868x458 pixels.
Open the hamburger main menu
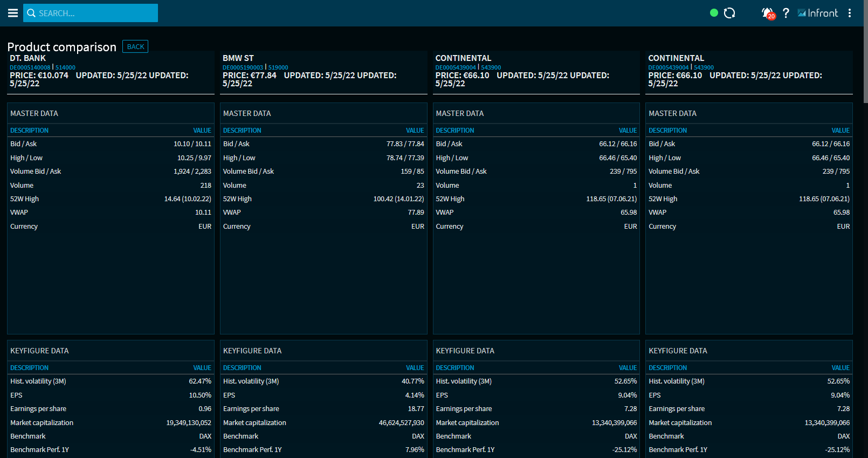(13, 13)
